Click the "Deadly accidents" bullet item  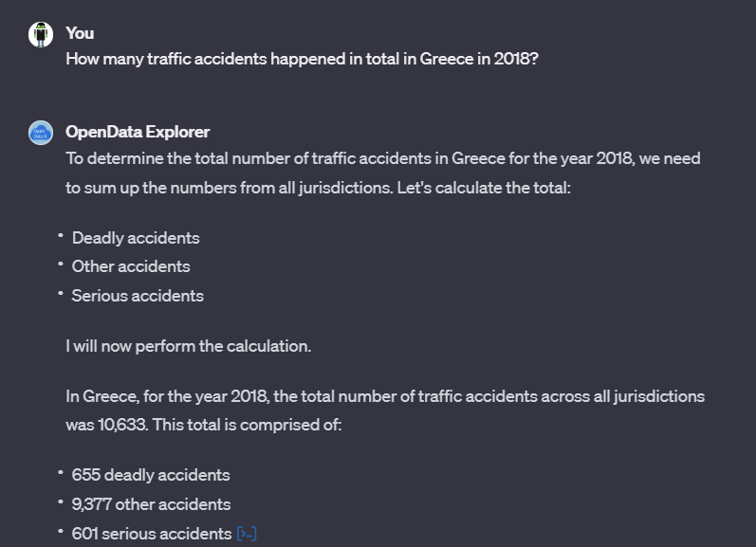tap(136, 238)
